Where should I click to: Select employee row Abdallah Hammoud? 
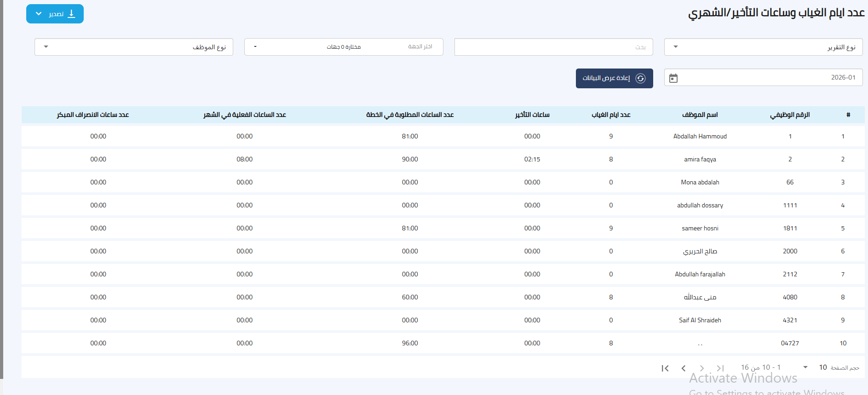[x=700, y=136]
